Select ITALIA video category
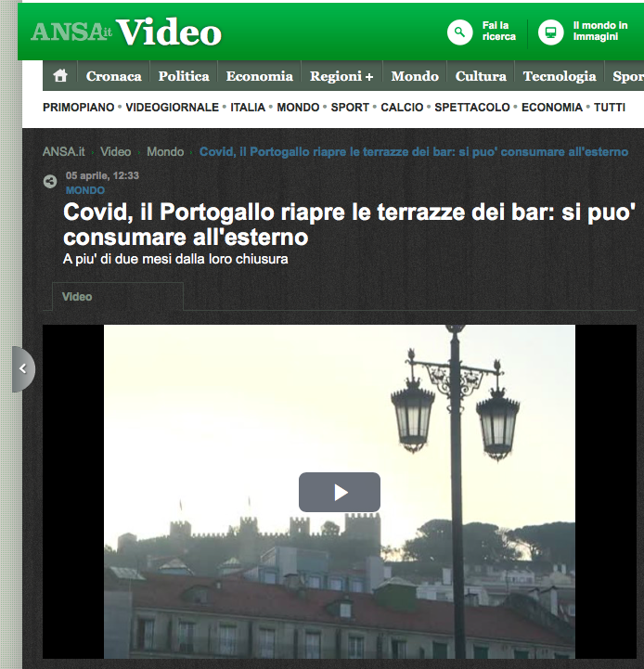The width and height of the screenshot is (644, 669). pos(248,107)
